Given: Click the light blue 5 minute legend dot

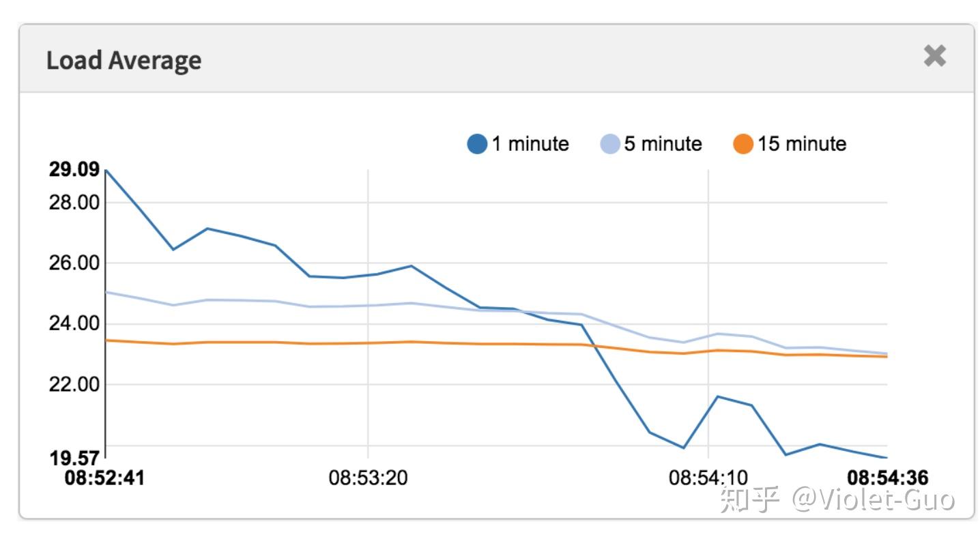Looking at the screenshot, I should click(x=609, y=144).
